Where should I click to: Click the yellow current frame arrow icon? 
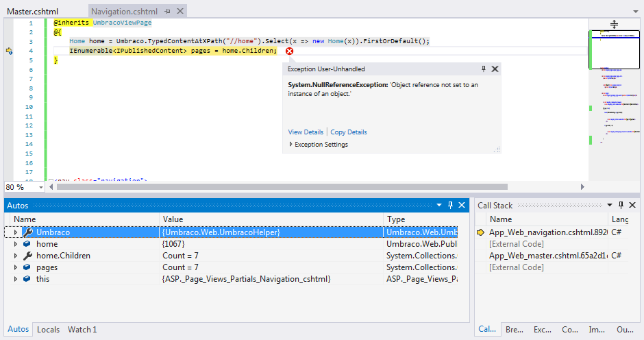point(480,232)
